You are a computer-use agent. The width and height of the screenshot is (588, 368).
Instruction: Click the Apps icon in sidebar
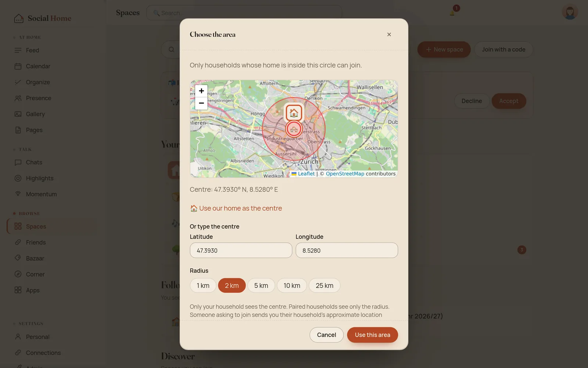click(18, 290)
